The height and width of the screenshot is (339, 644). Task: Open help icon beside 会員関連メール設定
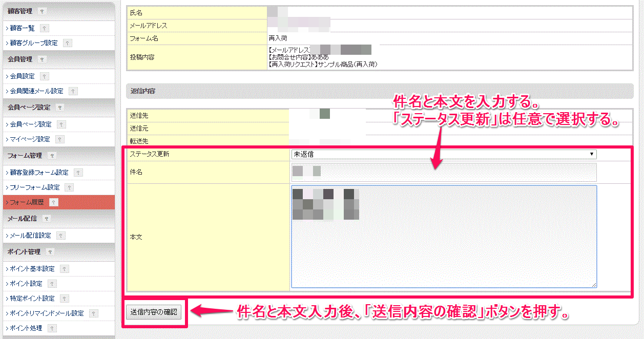73,91
